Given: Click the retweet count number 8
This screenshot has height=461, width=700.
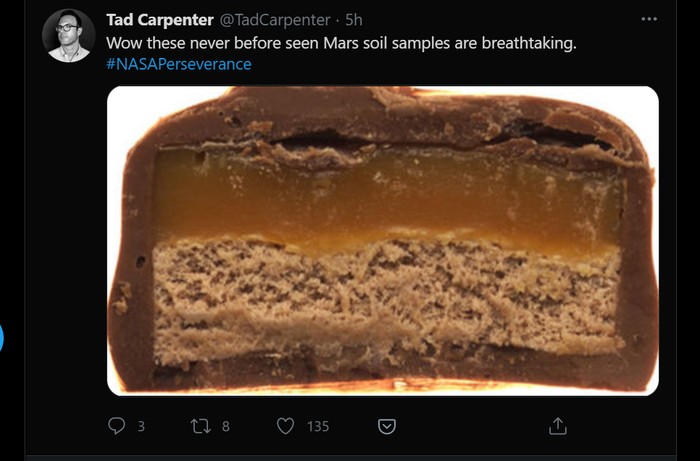Looking at the screenshot, I should 226,426.
